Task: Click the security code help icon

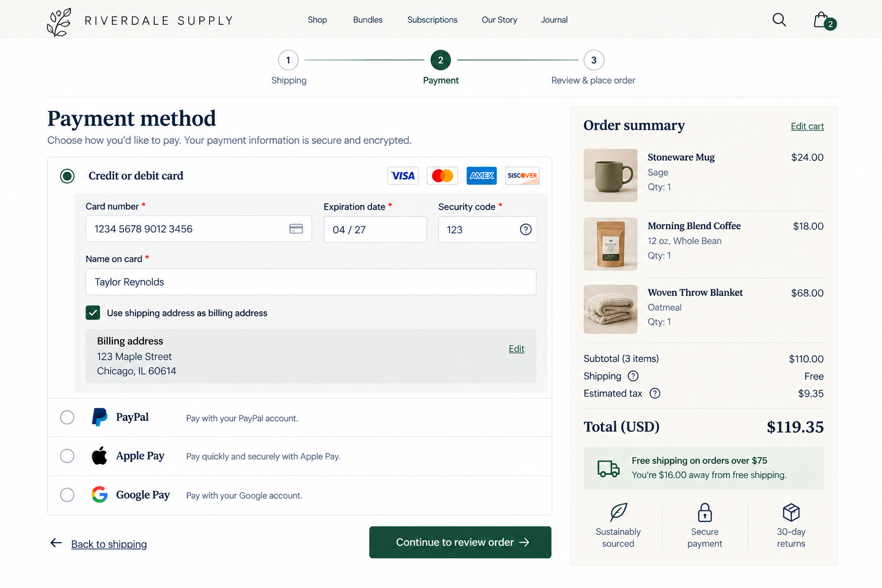Action: click(x=525, y=230)
